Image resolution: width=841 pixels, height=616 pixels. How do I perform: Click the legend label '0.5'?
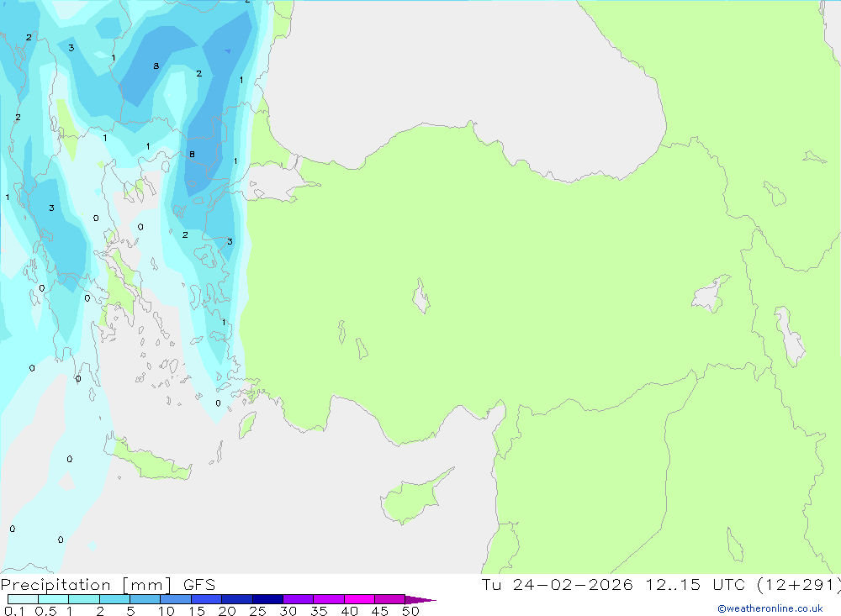(x=45, y=611)
